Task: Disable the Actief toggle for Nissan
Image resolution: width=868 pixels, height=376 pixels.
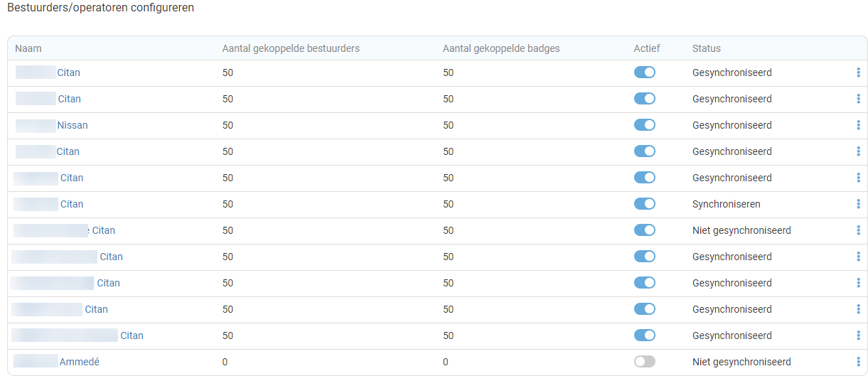Action: click(x=644, y=125)
